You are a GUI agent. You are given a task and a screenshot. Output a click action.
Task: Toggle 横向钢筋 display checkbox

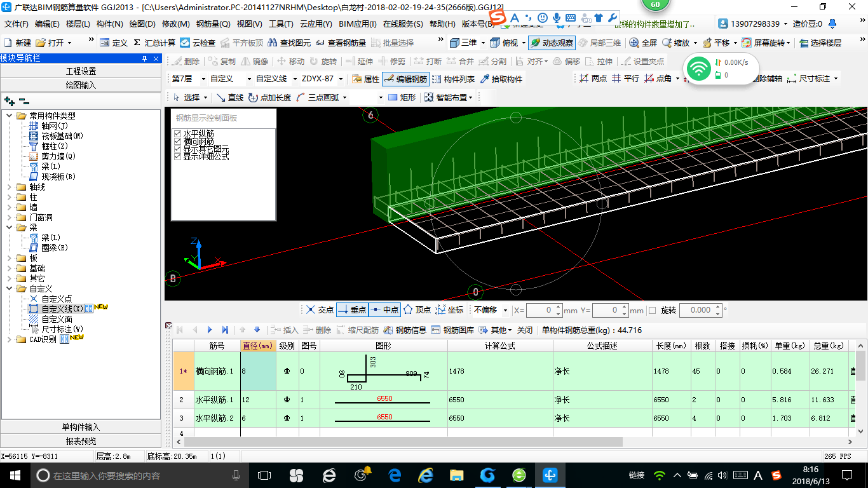[177, 141]
